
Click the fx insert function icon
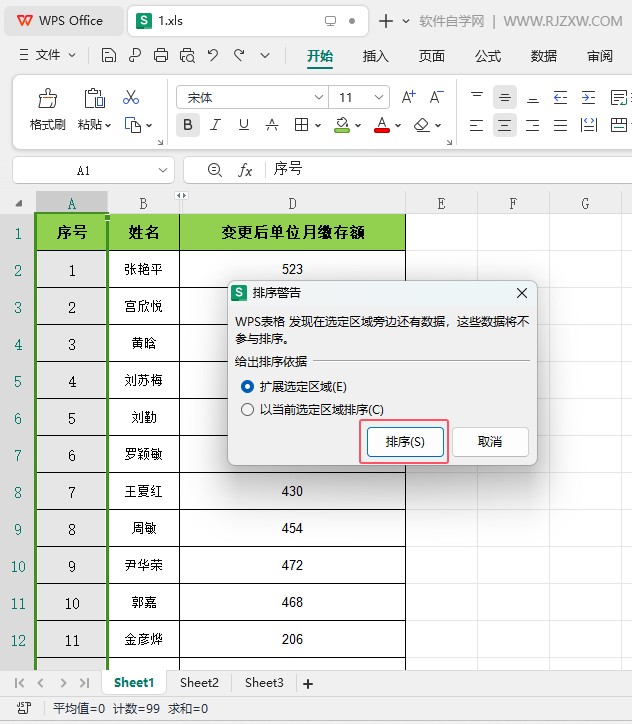245,170
